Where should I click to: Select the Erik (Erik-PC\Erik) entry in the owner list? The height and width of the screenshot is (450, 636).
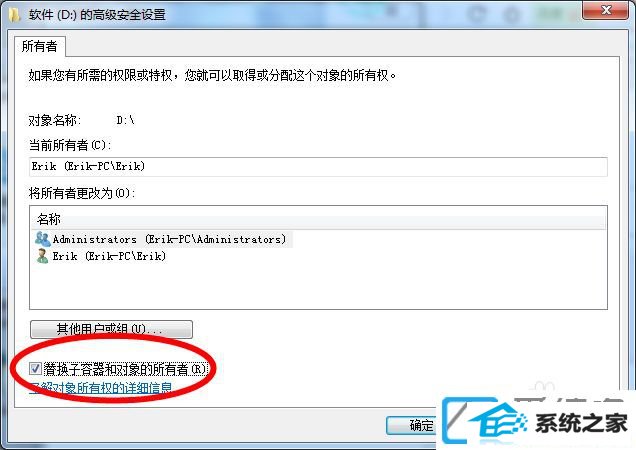coord(109,256)
